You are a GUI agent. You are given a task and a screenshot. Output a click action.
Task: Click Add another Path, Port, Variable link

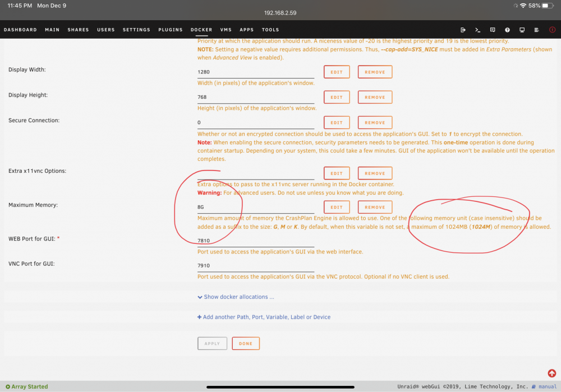click(264, 317)
